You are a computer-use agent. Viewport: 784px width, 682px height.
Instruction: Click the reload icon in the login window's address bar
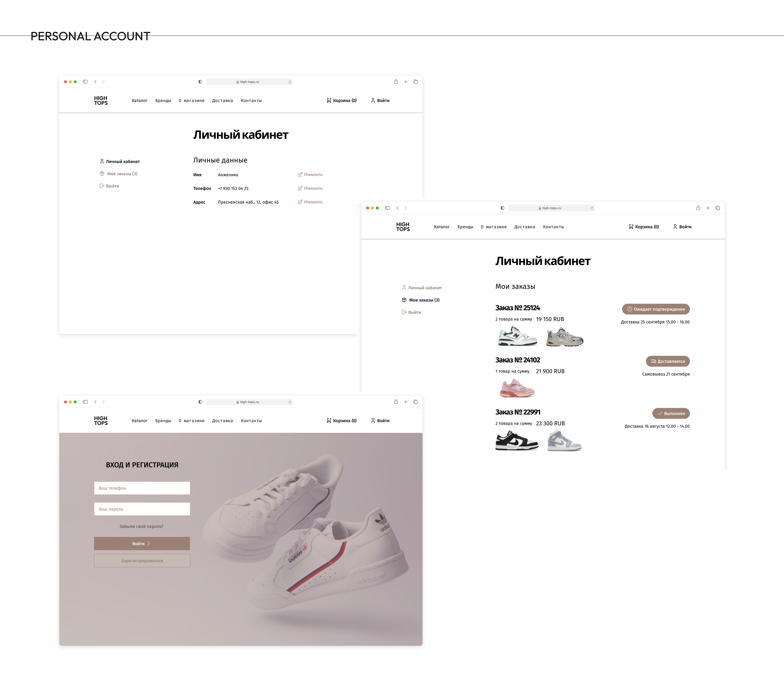click(290, 402)
